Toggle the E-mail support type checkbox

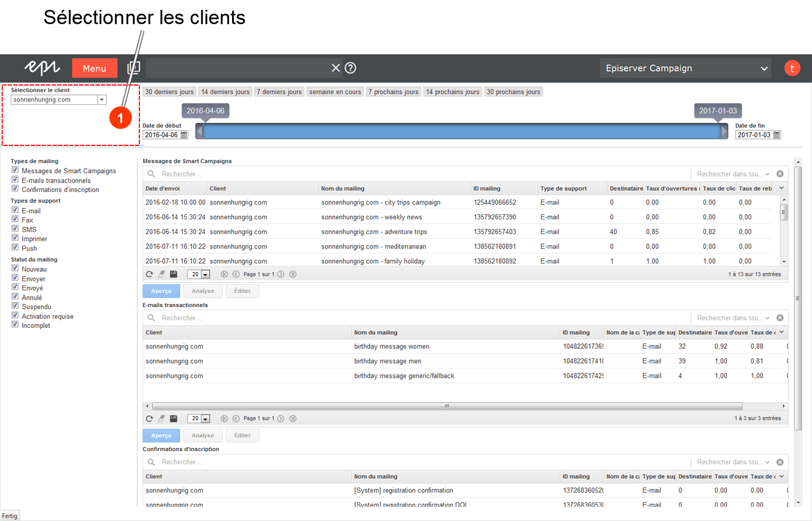point(15,210)
